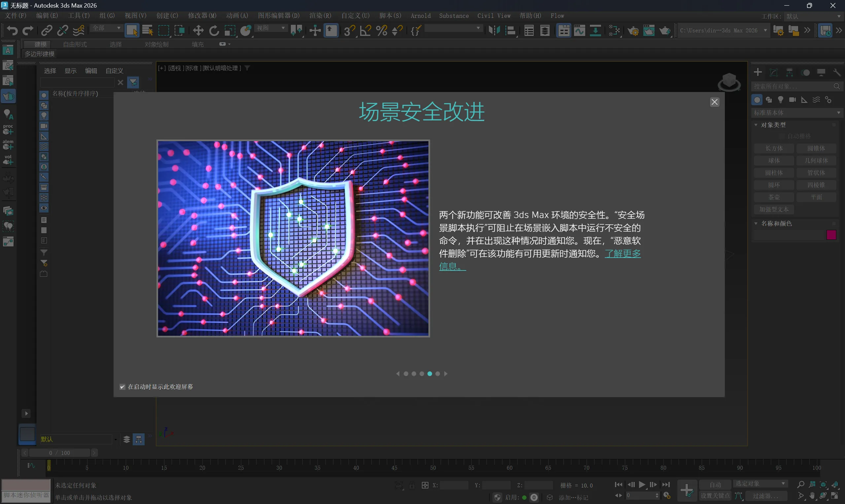Select the Rotate transform tool
Viewport: 845px width, 504px height.
[214, 31]
